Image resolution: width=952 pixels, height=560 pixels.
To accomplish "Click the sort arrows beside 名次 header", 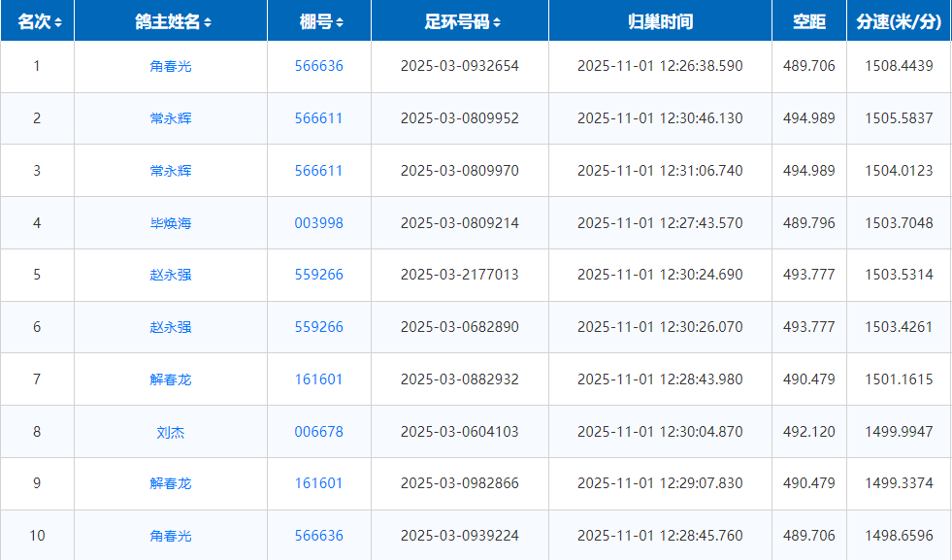I will coord(59,22).
